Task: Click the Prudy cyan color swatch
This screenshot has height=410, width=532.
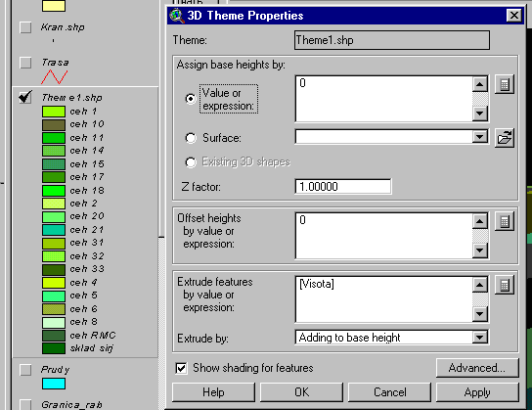Action: (54, 384)
